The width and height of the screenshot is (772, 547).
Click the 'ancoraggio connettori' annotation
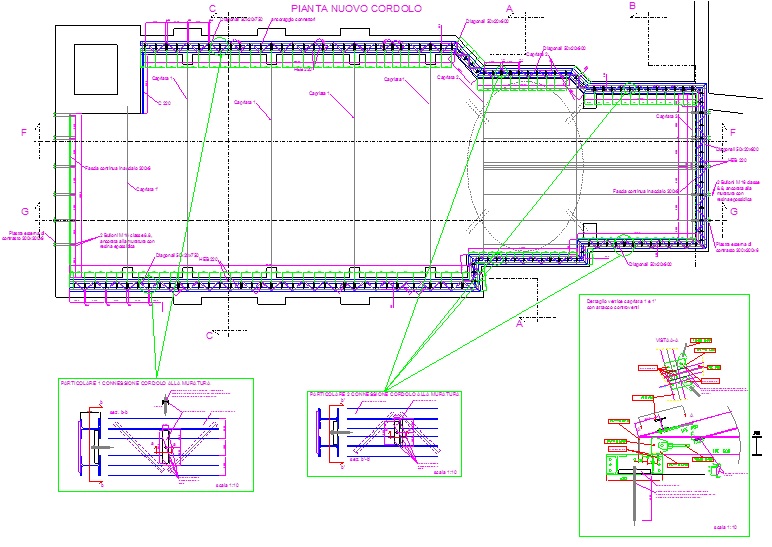pyautogui.click(x=293, y=19)
